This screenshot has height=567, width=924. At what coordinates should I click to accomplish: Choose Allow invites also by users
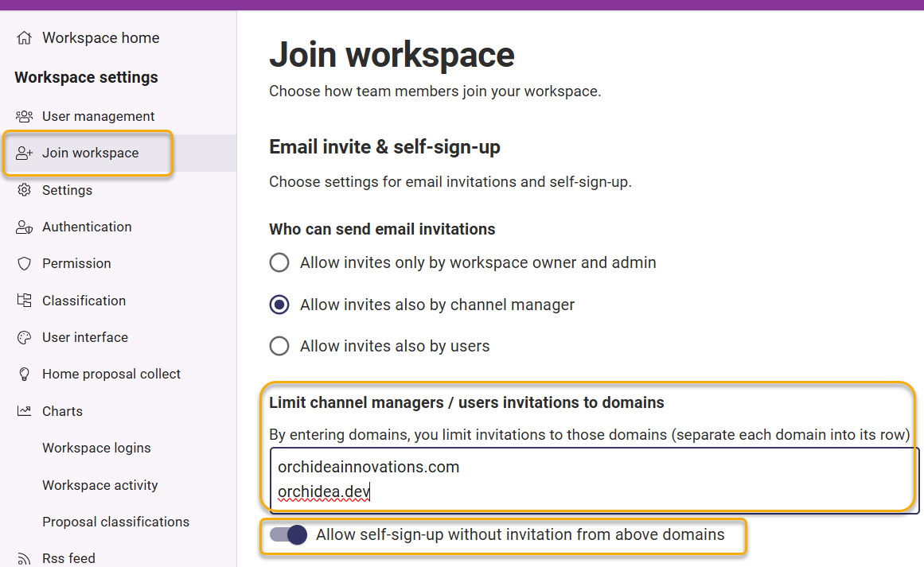point(279,346)
